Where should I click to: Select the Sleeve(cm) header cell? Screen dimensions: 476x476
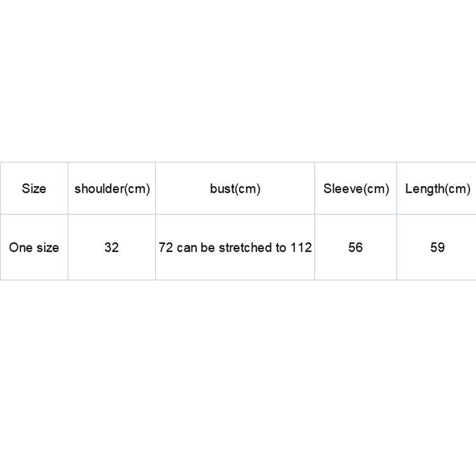pyautogui.click(x=356, y=189)
